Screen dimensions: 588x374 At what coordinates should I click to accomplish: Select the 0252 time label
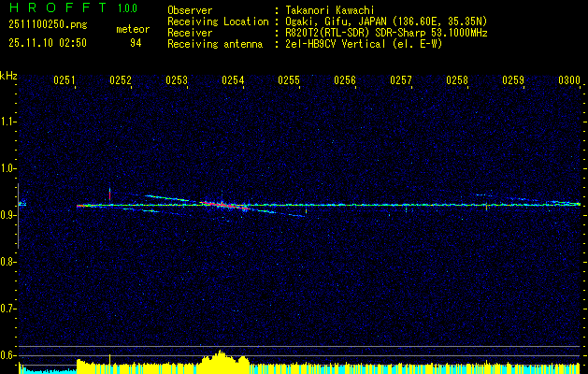point(121,80)
